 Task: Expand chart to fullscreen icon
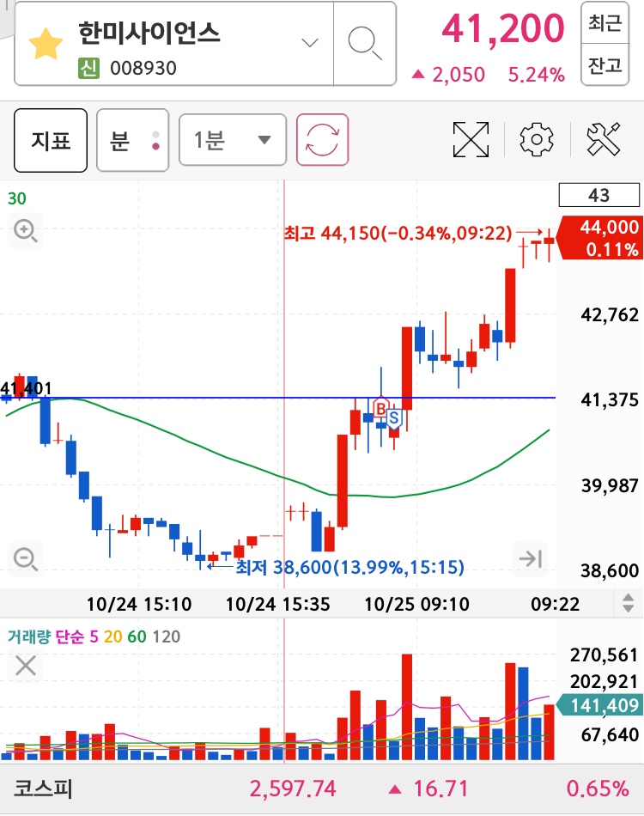click(x=471, y=139)
